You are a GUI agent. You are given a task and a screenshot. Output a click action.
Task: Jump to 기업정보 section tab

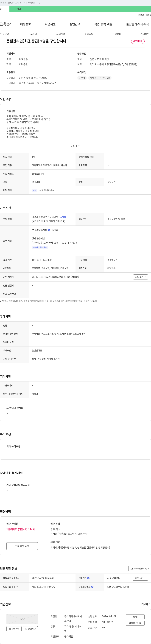(x=145, y=34)
